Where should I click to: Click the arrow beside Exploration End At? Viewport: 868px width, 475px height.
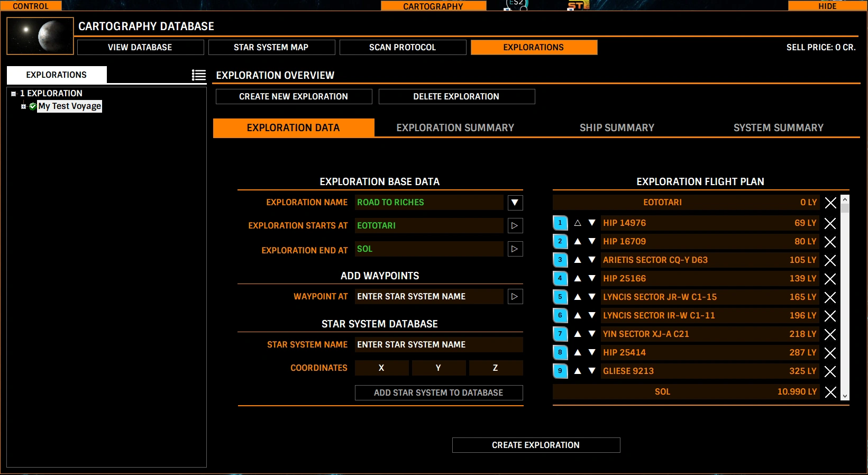[x=515, y=249]
